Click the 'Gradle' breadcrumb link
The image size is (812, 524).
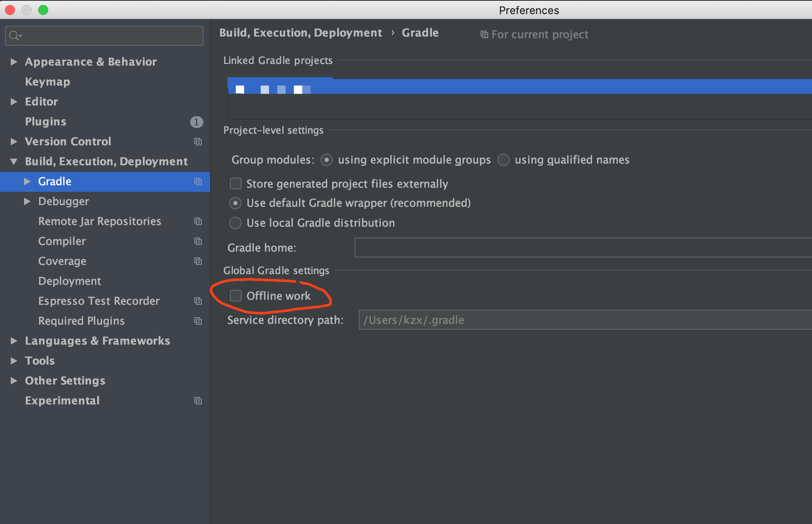[420, 32]
